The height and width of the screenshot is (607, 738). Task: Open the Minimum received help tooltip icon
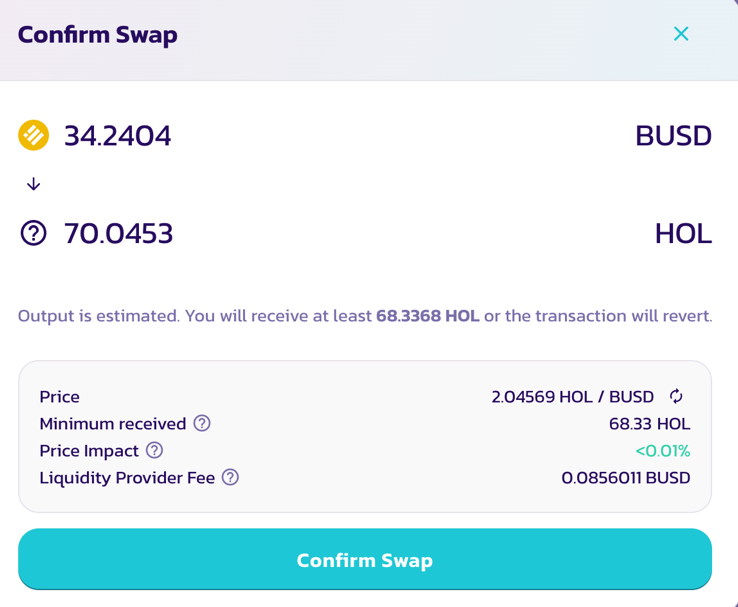202,423
